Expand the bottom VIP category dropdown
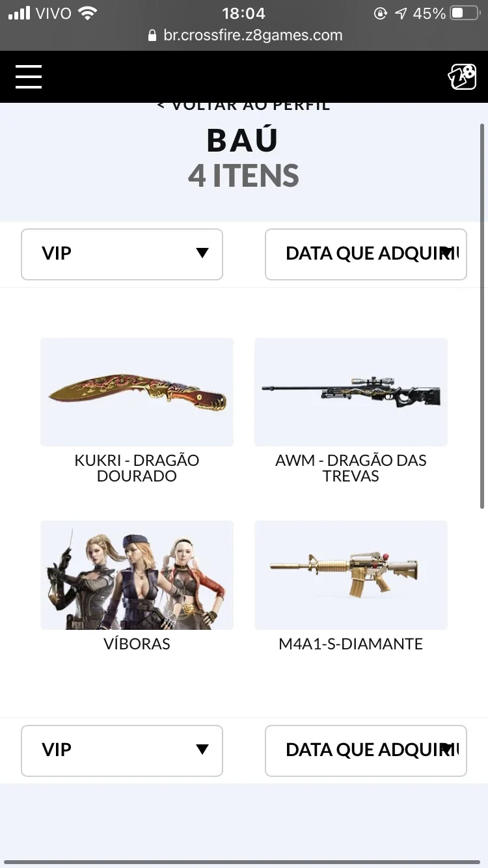The width and height of the screenshot is (488, 868). click(x=122, y=750)
